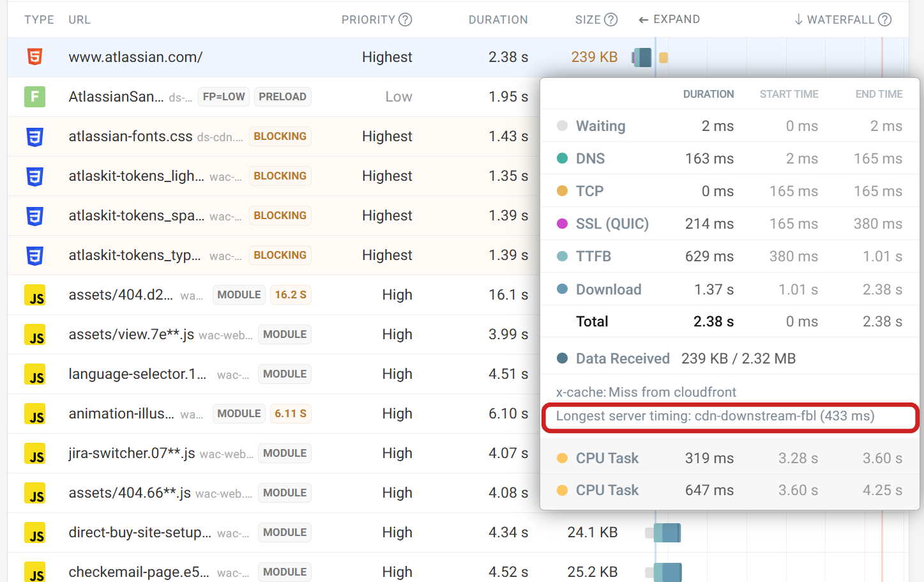Open the atlassian-fonts.css request URL
This screenshot has height=582, width=924.
coord(130,136)
